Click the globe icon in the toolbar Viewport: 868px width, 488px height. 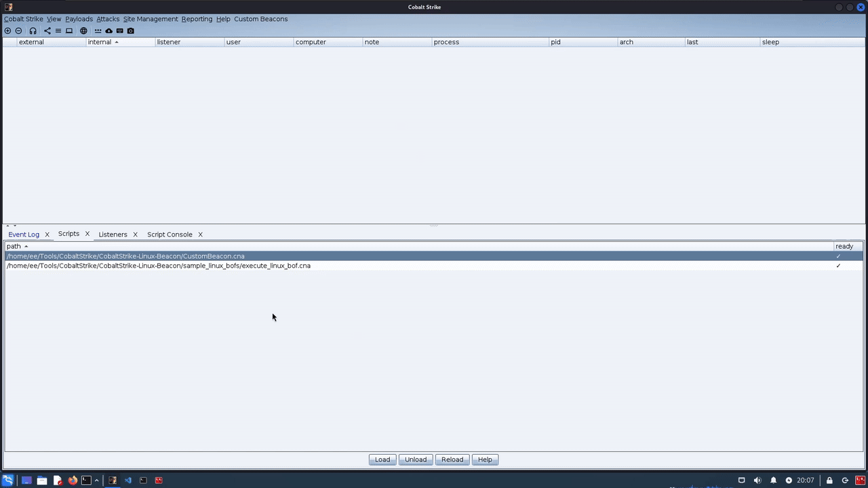point(83,30)
